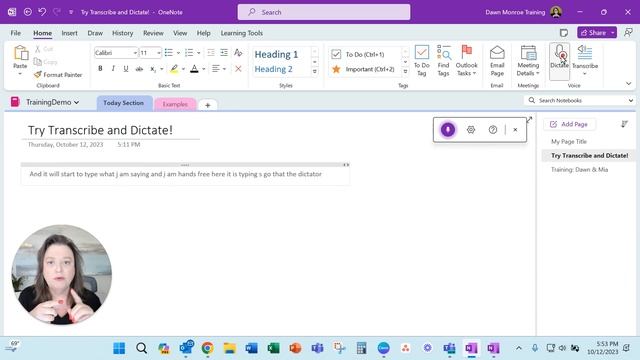The height and width of the screenshot is (360, 640).
Task: Clear all formatting icon
Action: click(x=238, y=53)
